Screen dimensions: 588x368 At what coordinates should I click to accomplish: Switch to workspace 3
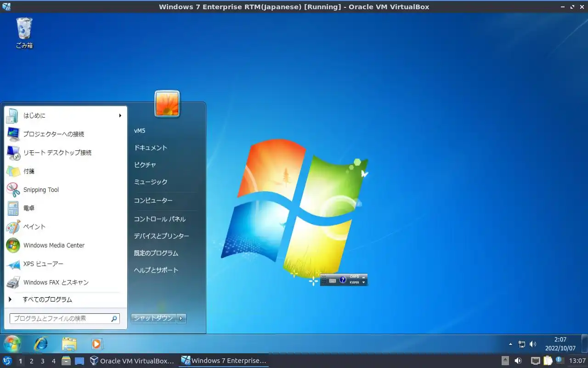tap(42, 361)
